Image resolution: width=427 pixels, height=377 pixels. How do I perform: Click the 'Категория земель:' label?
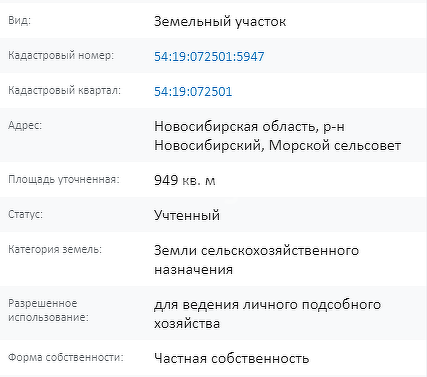click(x=55, y=249)
